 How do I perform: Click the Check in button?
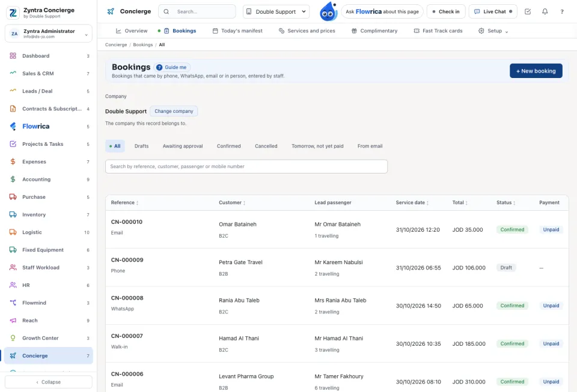point(446,12)
